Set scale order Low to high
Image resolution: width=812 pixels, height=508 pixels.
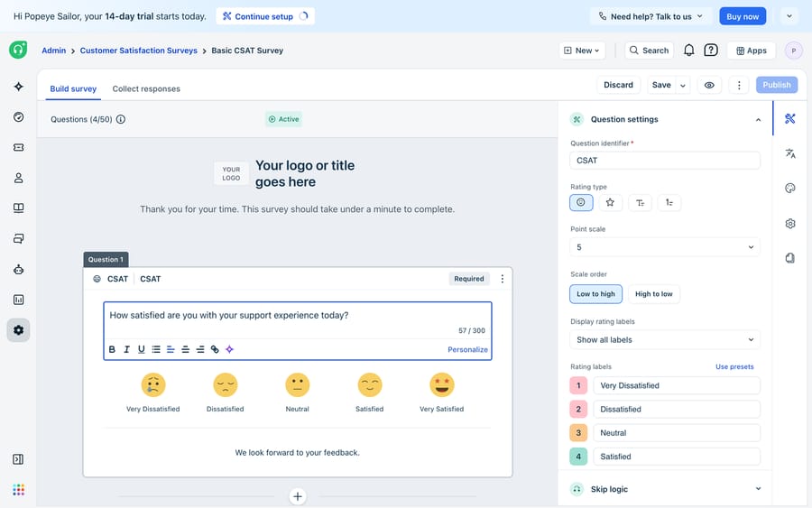(596, 293)
